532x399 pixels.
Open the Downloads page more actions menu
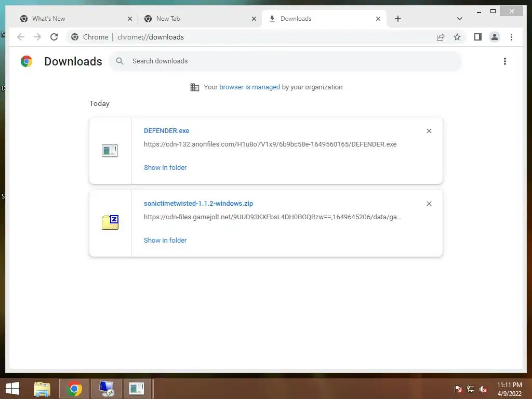click(x=505, y=61)
